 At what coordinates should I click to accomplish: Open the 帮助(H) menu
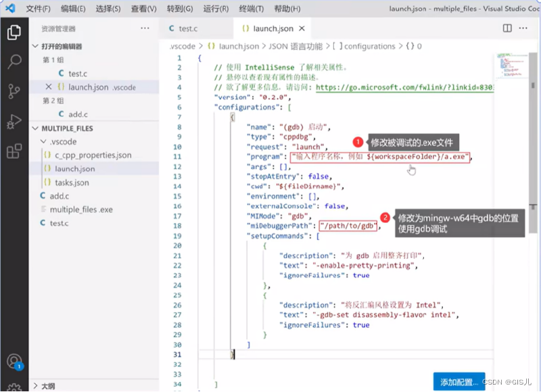tap(287, 9)
